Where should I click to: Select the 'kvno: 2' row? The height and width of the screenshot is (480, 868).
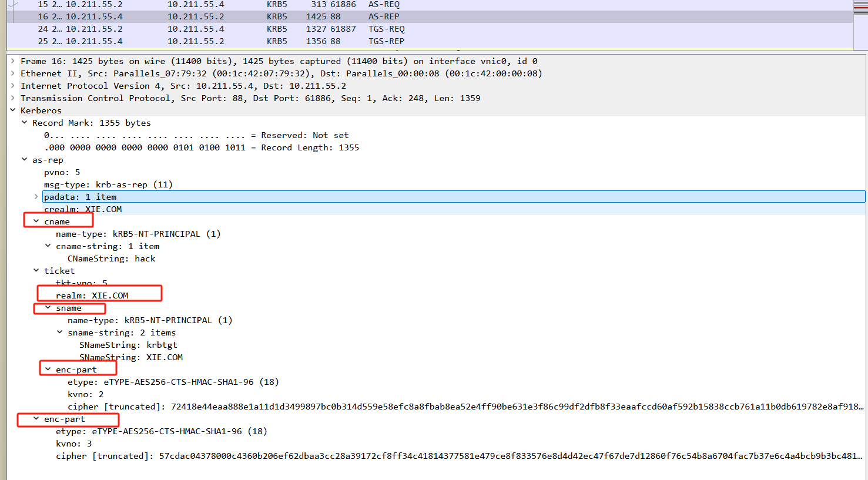pos(86,394)
